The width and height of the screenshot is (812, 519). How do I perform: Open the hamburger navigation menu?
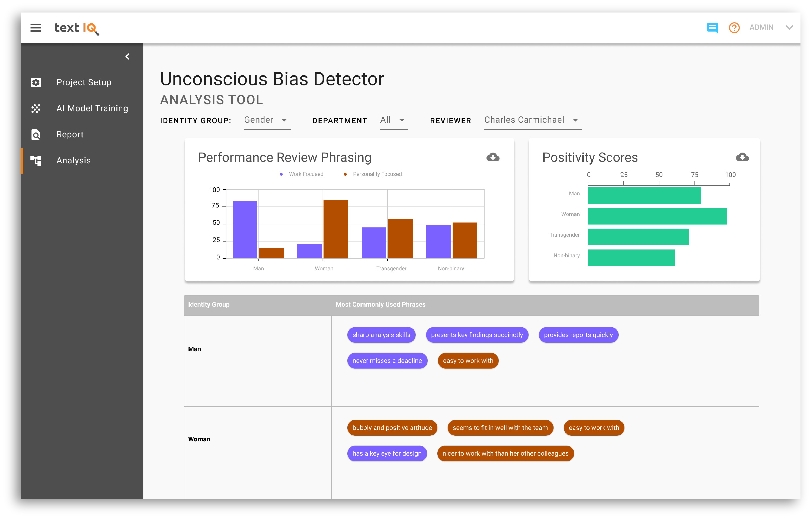36,28
